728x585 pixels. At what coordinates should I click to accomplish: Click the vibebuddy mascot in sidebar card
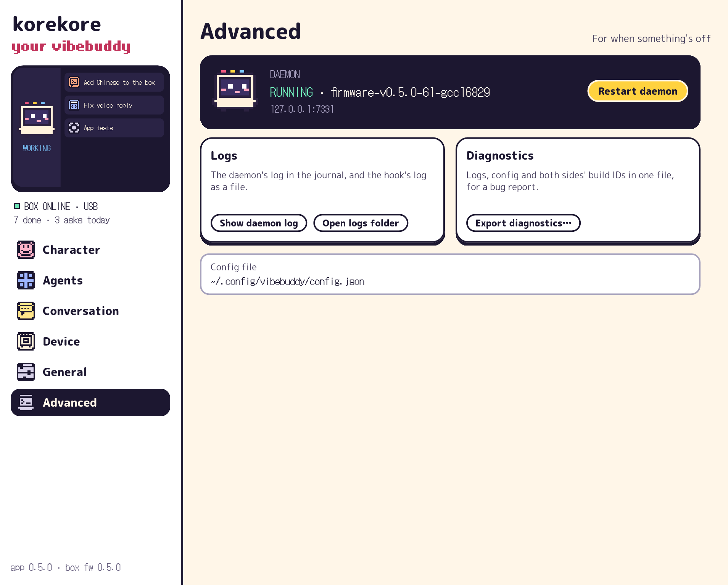[37, 118]
